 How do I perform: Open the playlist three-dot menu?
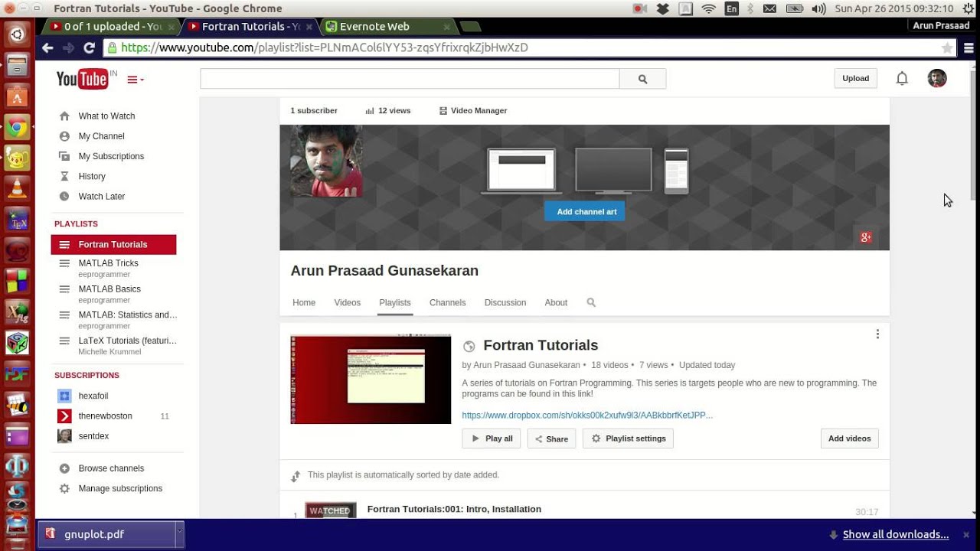tap(877, 334)
